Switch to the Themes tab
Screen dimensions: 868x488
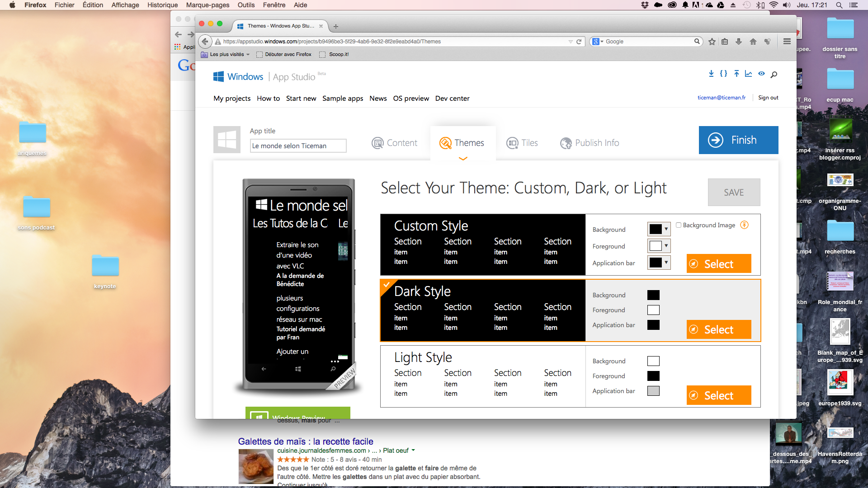point(462,143)
